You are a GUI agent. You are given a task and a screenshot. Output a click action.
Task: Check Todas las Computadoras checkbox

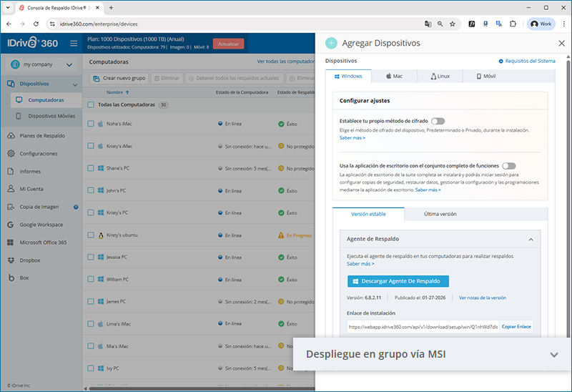tap(91, 104)
